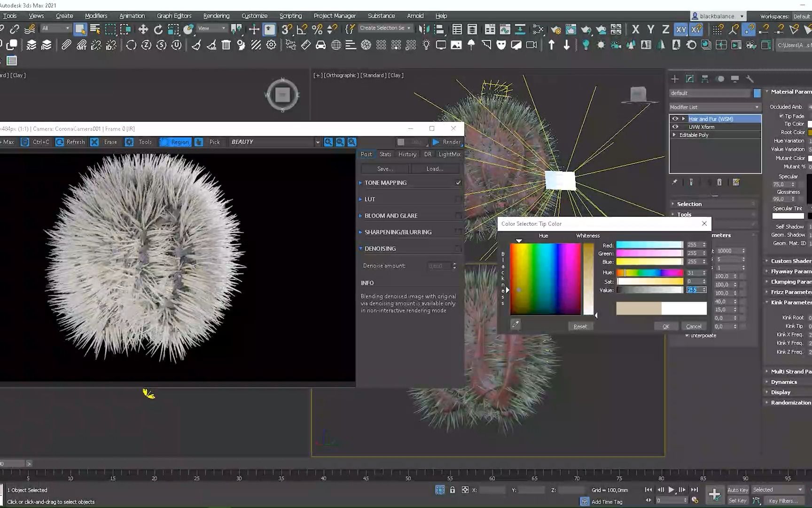
Task: Open the Modifier List dropdown
Action: point(714,107)
